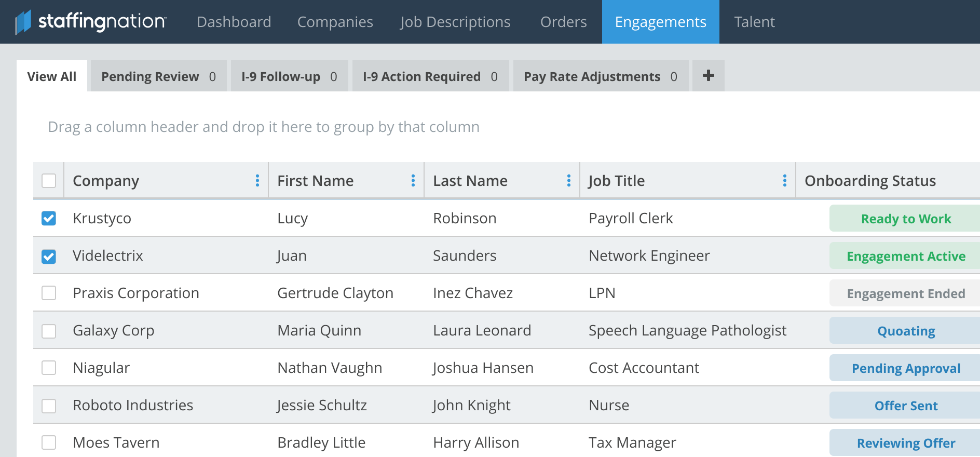Click the Krustyco company cell

(x=102, y=218)
